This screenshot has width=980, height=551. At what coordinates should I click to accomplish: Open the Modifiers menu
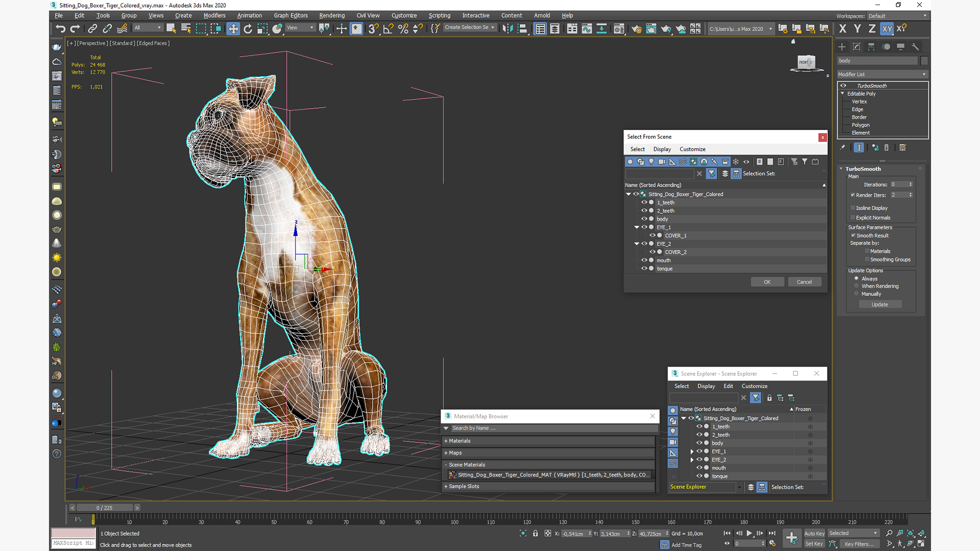click(214, 16)
